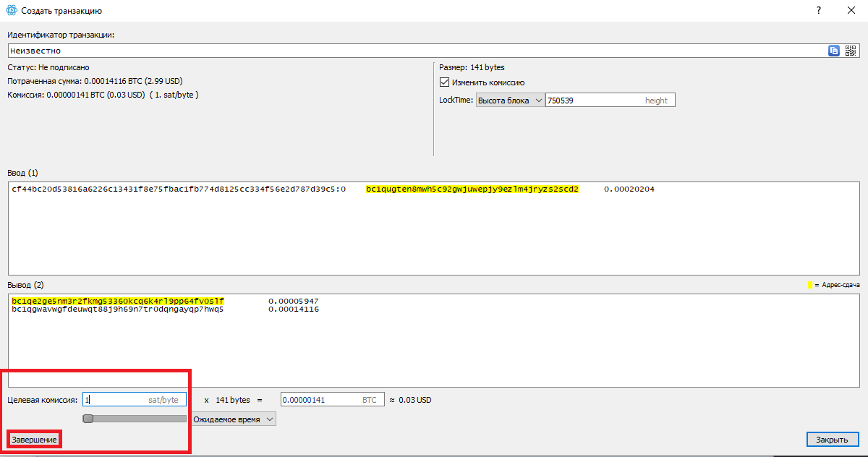Expand the "Ожидаемое время" dropdown
The height and width of the screenshot is (457, 868).
click(234, 419)
